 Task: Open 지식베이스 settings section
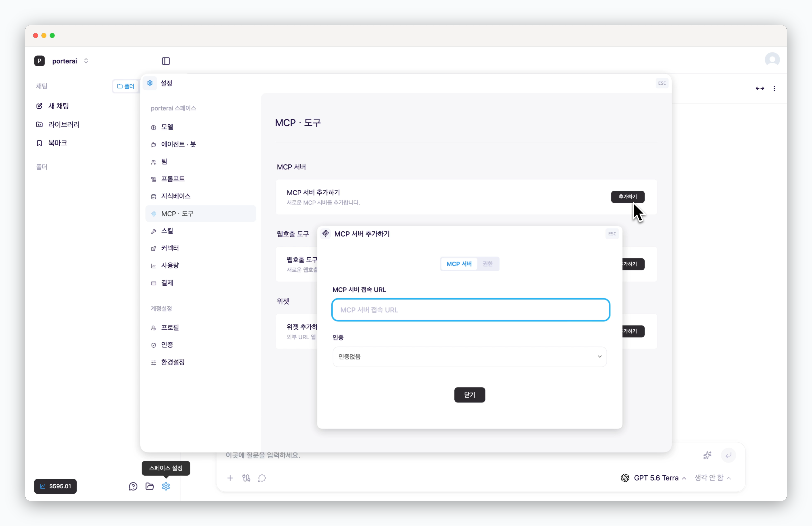tap(200, 196)
